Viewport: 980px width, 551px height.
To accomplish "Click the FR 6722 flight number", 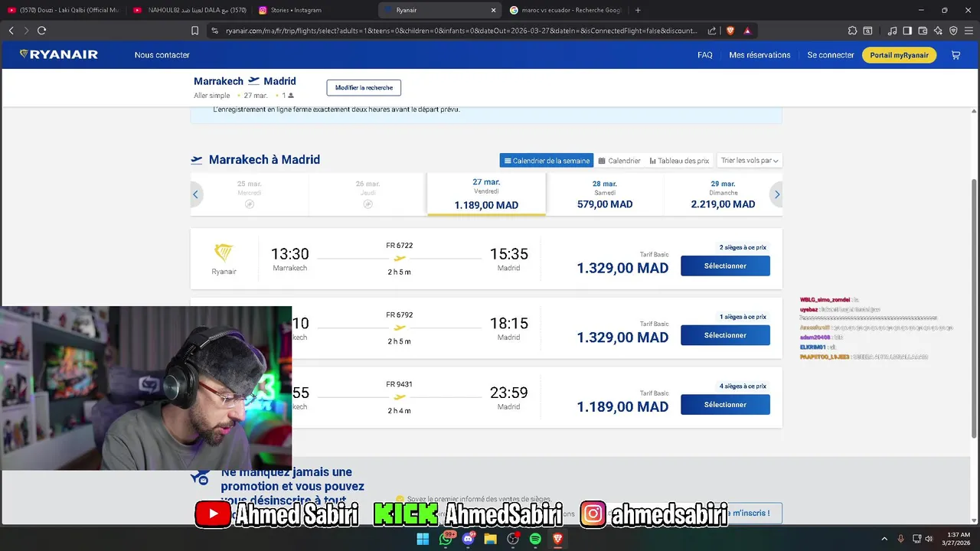I will 399,246.
